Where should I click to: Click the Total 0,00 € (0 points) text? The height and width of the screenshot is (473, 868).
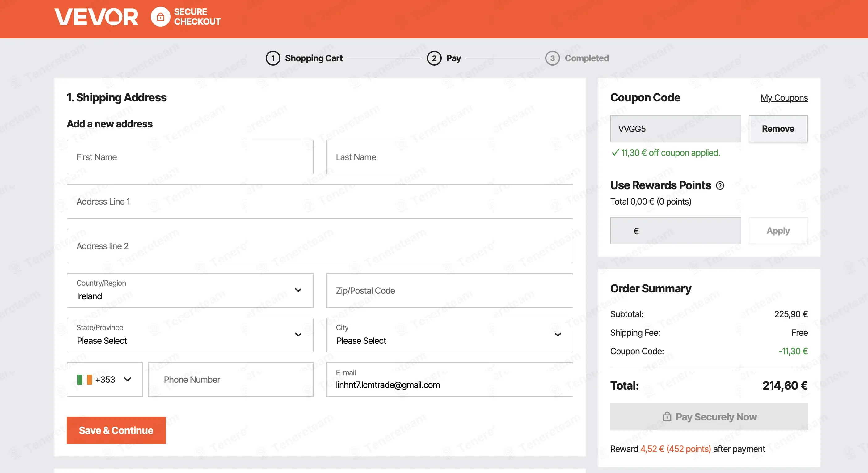[651, 202]
